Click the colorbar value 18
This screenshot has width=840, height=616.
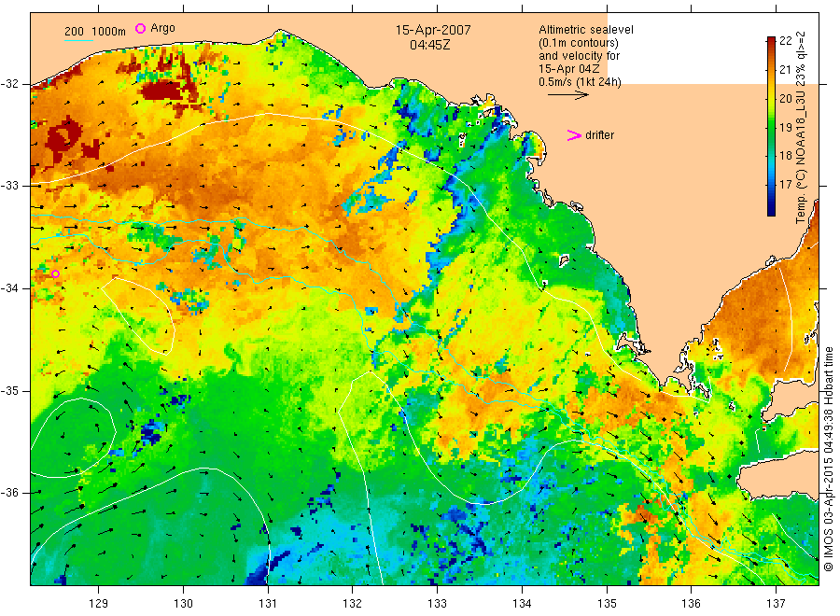785,156
